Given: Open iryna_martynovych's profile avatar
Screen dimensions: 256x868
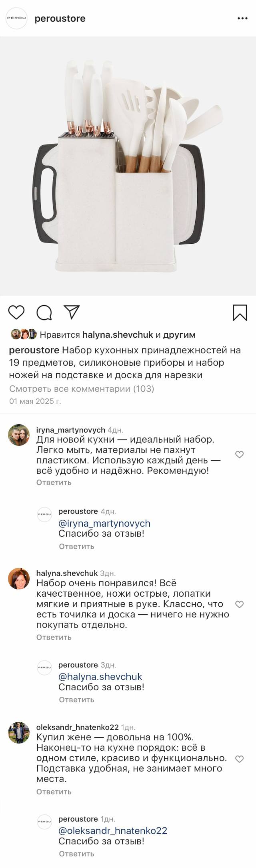Looking at the screenshot, I should point(19,435).
